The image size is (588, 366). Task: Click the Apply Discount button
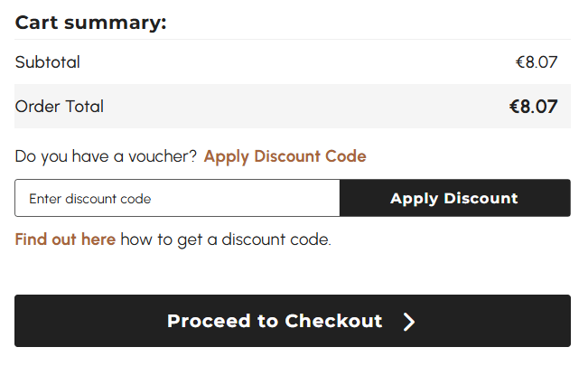pos(454,199)
